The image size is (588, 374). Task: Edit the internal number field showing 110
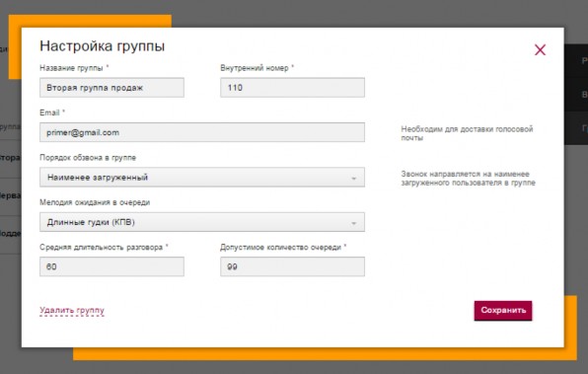click(x=292, y=88)
